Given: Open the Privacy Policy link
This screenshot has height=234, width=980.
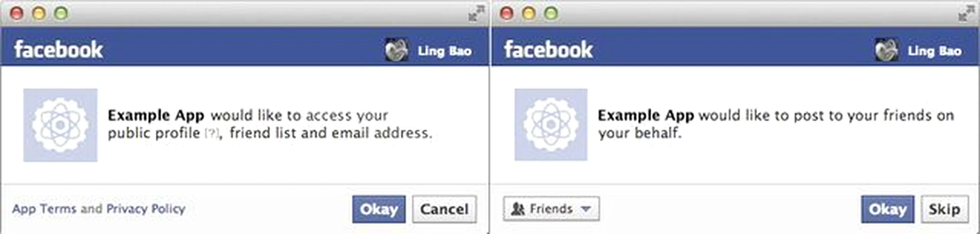Looking at the screenshot, I should pos(146,209).
